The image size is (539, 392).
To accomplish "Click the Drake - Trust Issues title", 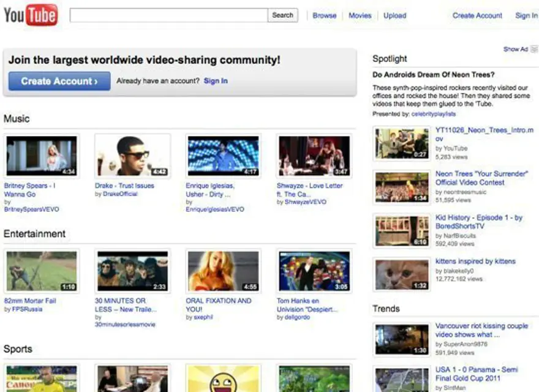I will [124, 186].
